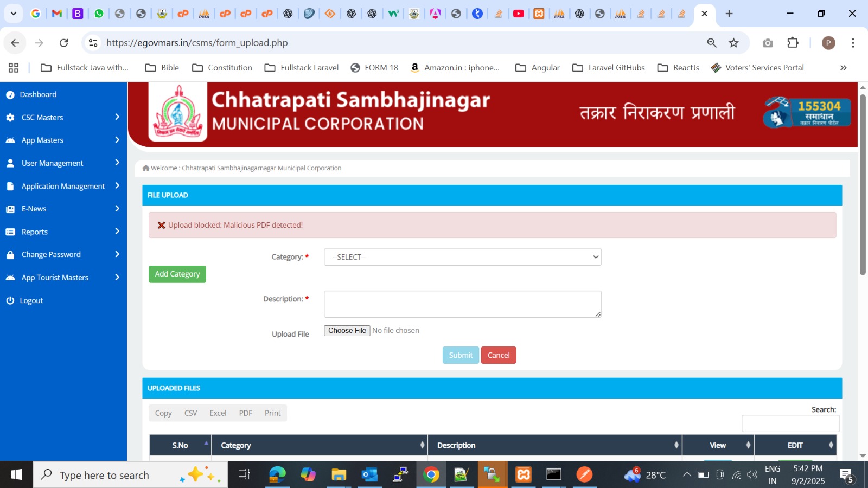Open the Category select dropdown
This screenshot has height=488, width=868.
click(x=462, y=257)
